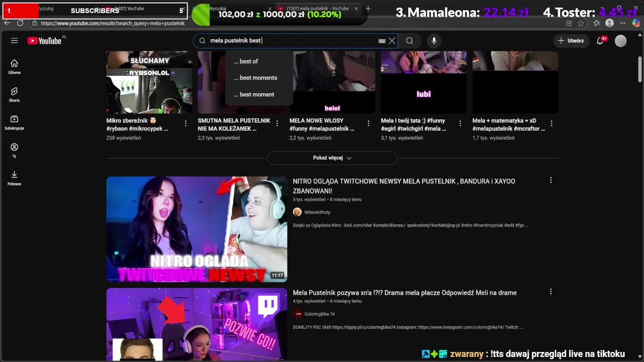This screenshot has height=362, width=644.
Task: Open the Ty section in sidebar
Action: coord(14,150)
